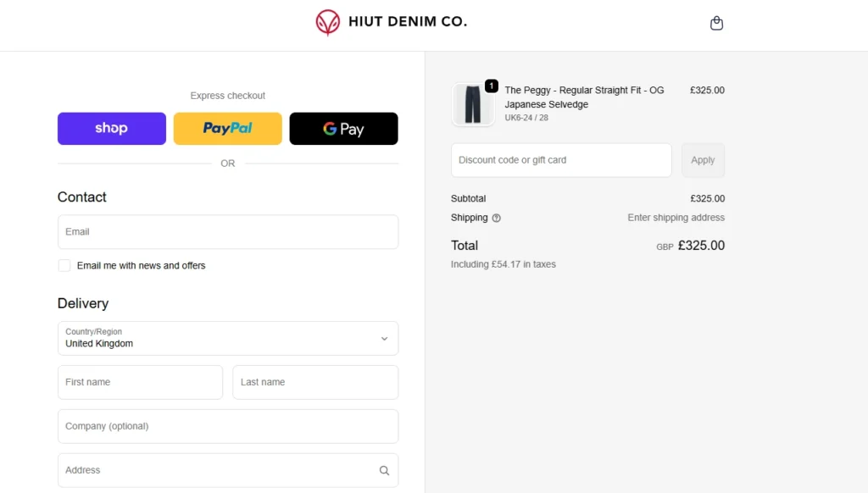Image resolution: width=868 pixels, height=493 pixels.
Task: Choose Google Pay as payment method
Action: 343,128
